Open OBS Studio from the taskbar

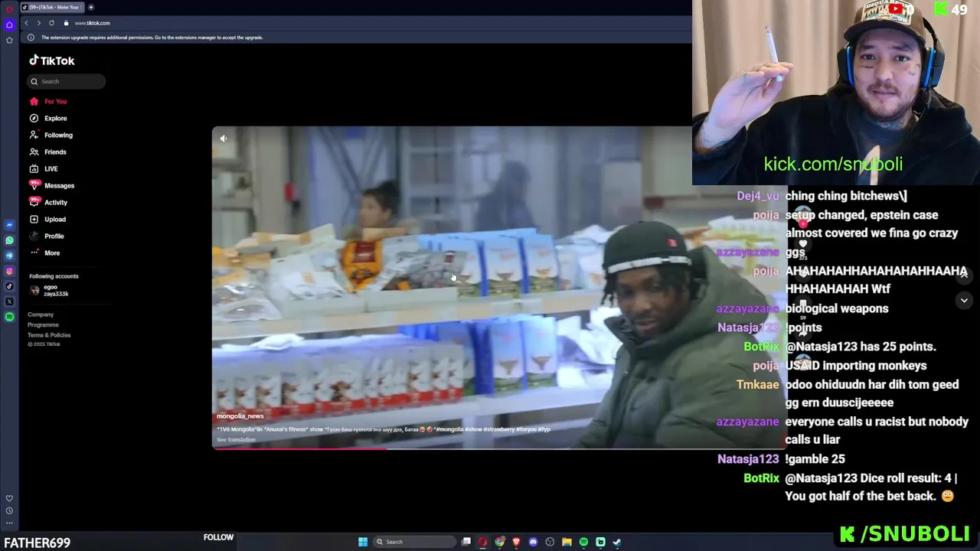point(550,542)
